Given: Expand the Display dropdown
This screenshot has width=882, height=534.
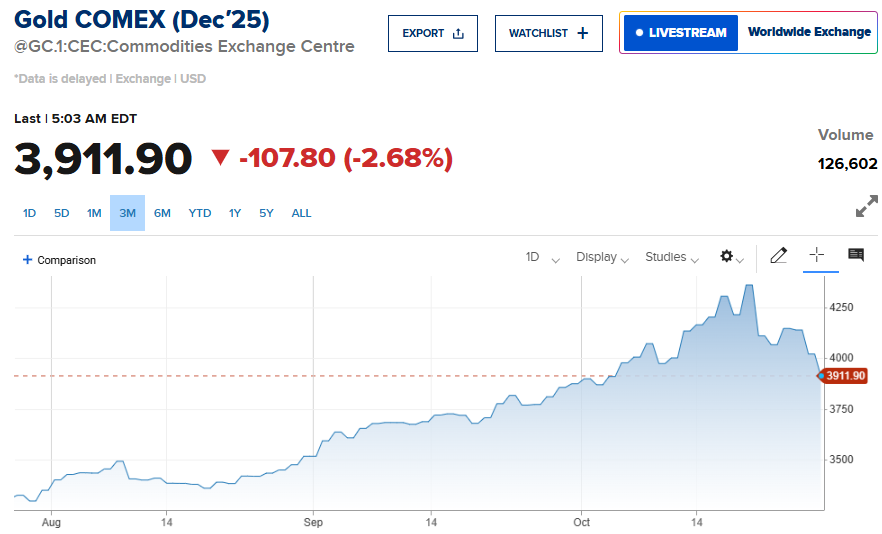Looking at the screenshot, I should 602,258.
